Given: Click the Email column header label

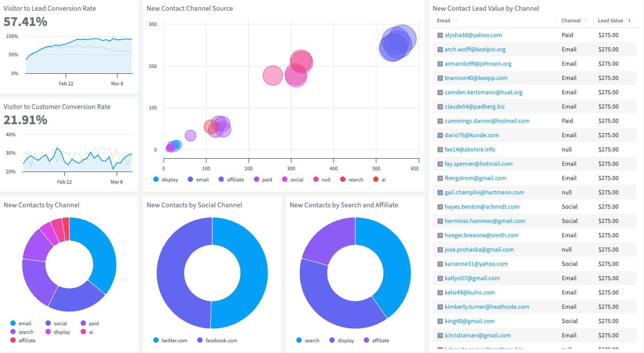Looking at the screenshot, I should [444, 21].
